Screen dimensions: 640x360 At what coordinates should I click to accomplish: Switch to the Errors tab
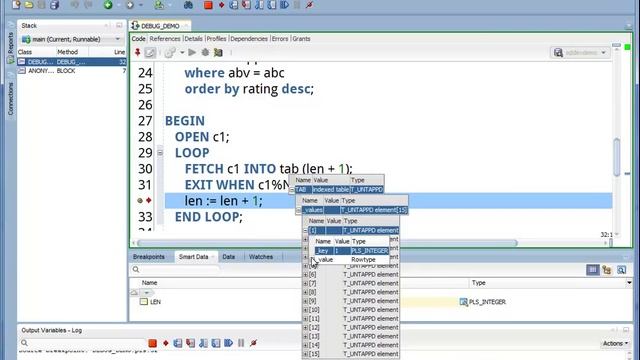[280, 39]
